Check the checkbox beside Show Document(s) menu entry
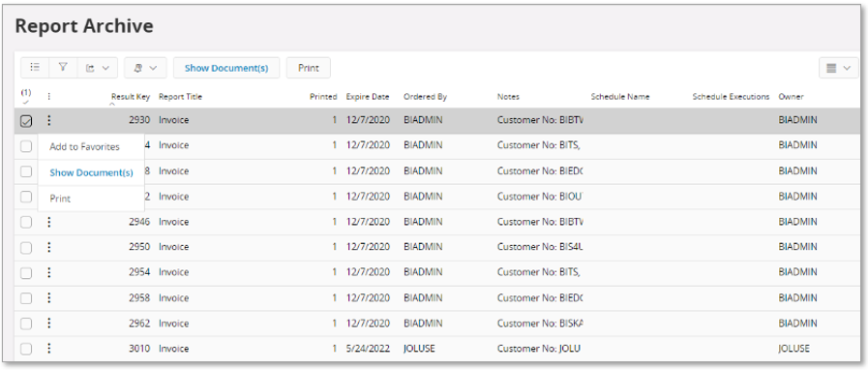This screenshot has width=868, height=370. (26, 171)
